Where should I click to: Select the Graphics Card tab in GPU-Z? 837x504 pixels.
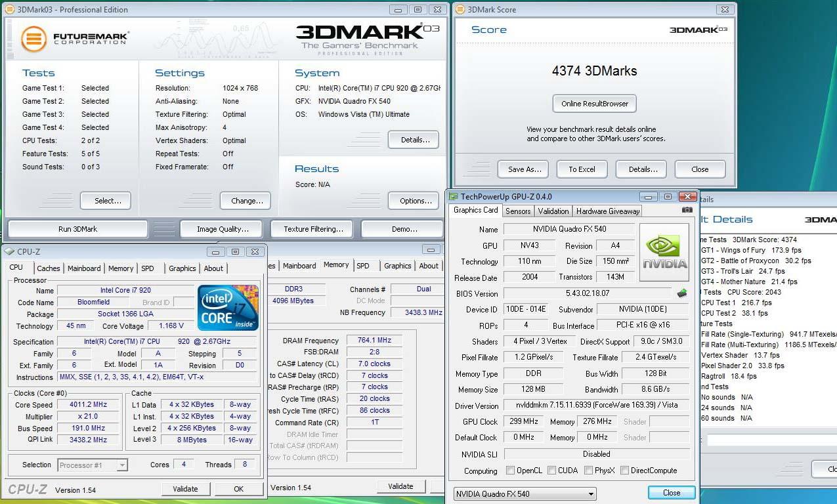(476, 210)
